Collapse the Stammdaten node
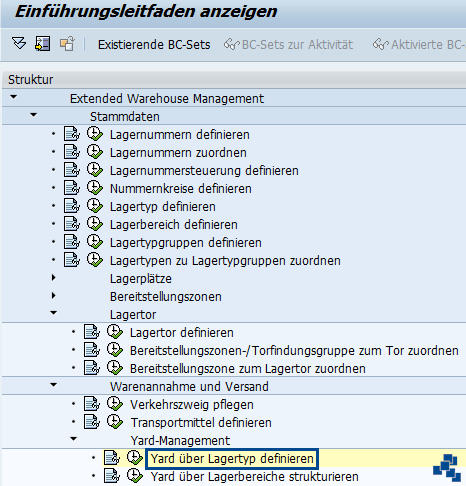Screen dimensions: 466x486 [34, 115]
